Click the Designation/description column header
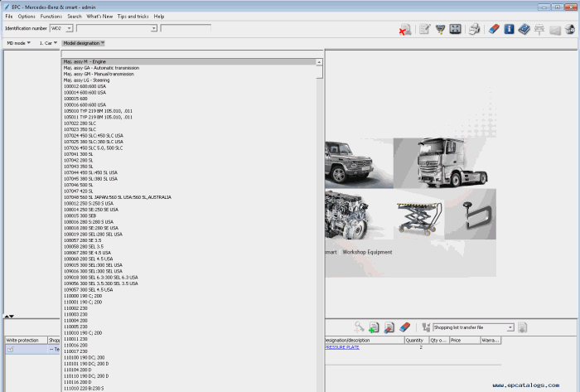580x392 pixels. [x=365, y=341]
